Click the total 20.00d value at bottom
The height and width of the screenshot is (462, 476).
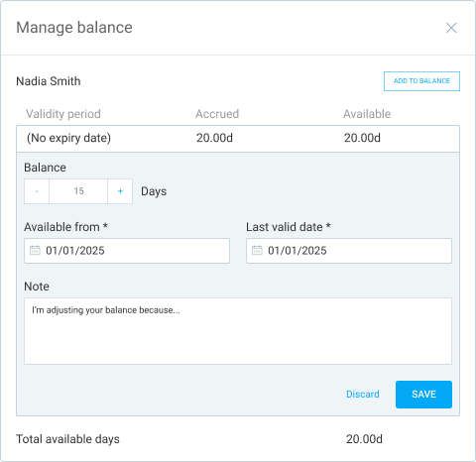364,439
